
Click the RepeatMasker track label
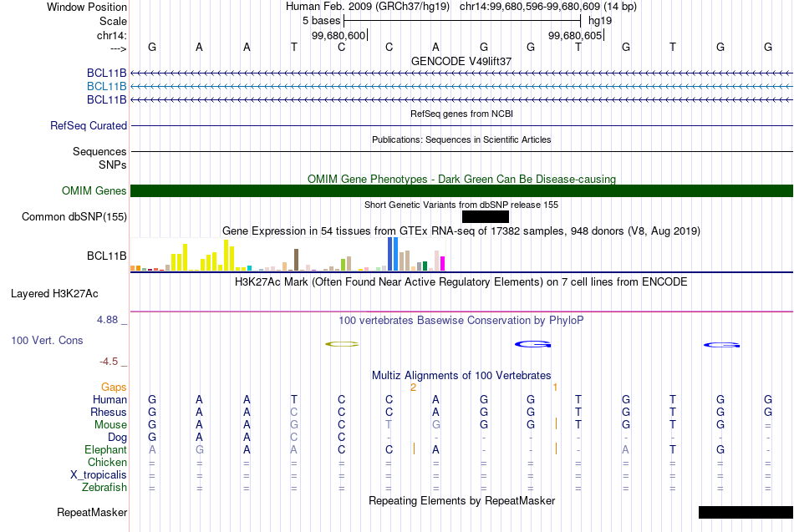(92, 512)
